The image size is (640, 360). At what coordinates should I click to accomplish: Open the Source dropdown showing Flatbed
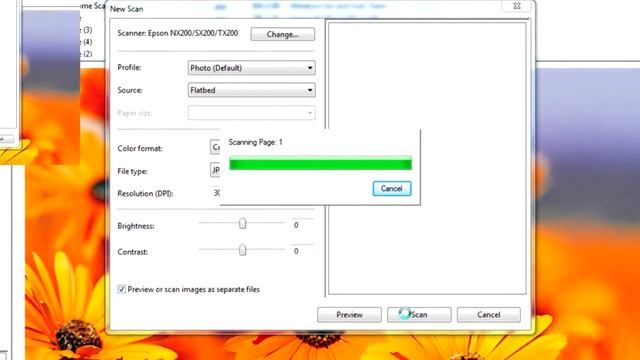pos(251,90)
